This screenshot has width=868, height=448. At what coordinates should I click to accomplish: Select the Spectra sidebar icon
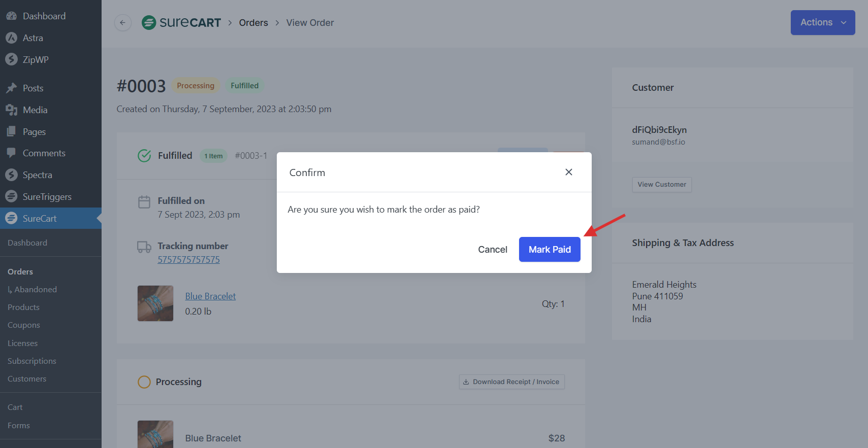11,175
